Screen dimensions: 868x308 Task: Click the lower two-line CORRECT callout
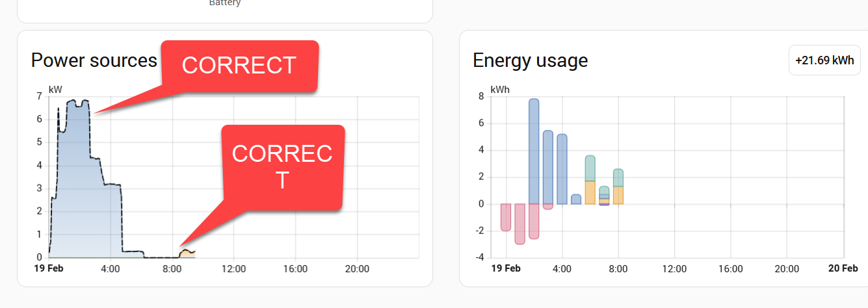[282, 166]
